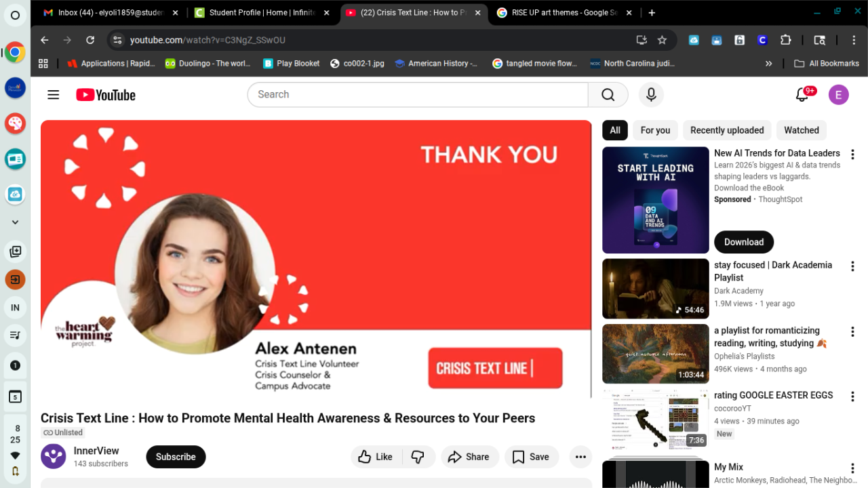
Task: Switch to RISE UP art themes tab
Action: pos(565,13)
